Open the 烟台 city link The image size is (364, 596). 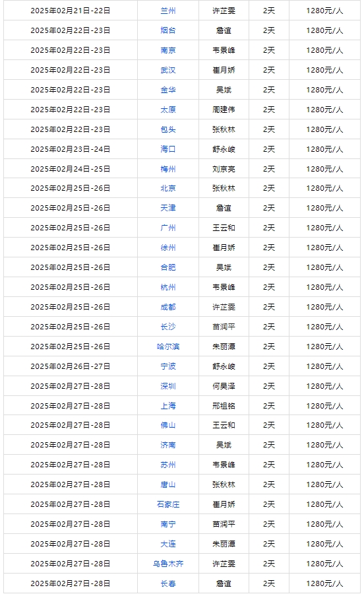[167, 30]
